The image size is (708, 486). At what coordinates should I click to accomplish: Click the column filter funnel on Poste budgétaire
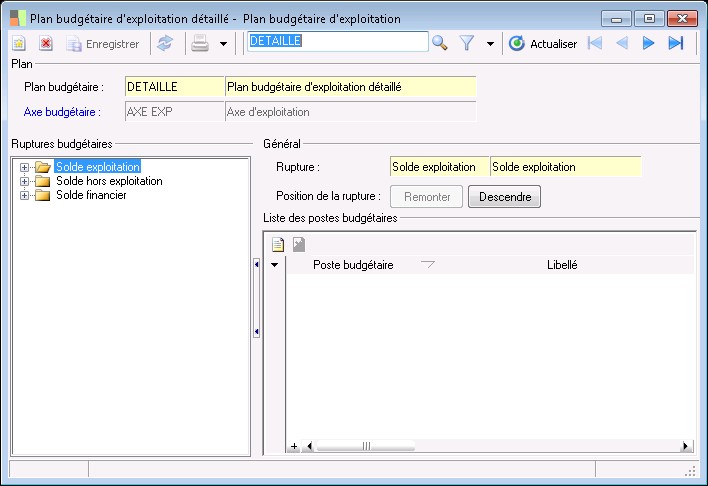[x=428, y=264]
